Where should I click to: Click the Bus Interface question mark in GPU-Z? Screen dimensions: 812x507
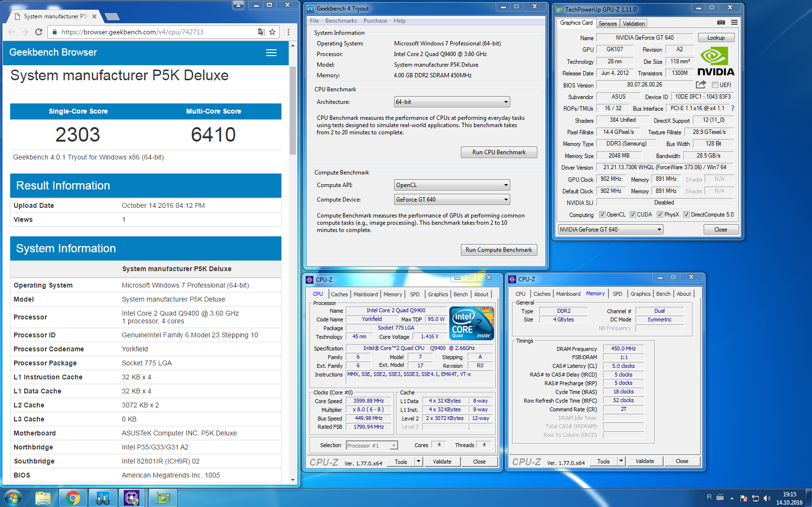pyautogui.click(x=733, y=108)
